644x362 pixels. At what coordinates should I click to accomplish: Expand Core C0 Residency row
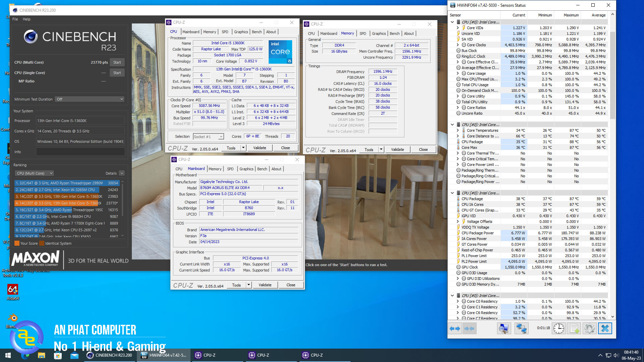coord(458,301)
